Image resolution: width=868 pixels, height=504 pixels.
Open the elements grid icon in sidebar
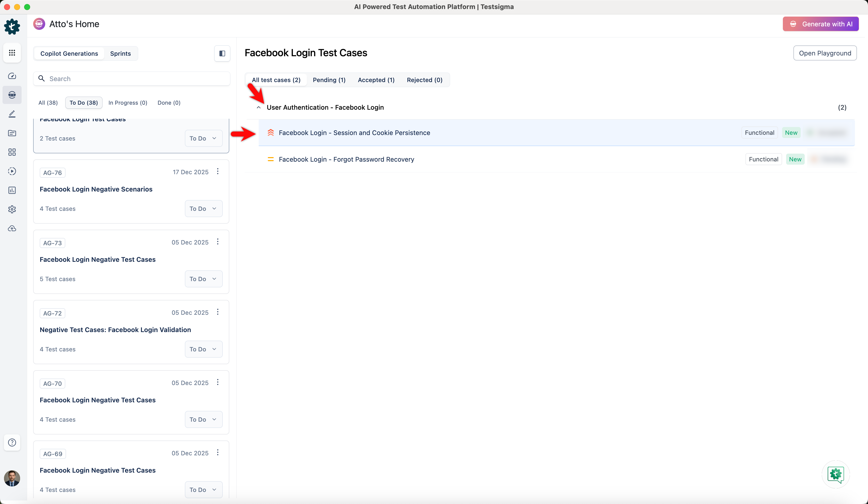coord(12,152)
